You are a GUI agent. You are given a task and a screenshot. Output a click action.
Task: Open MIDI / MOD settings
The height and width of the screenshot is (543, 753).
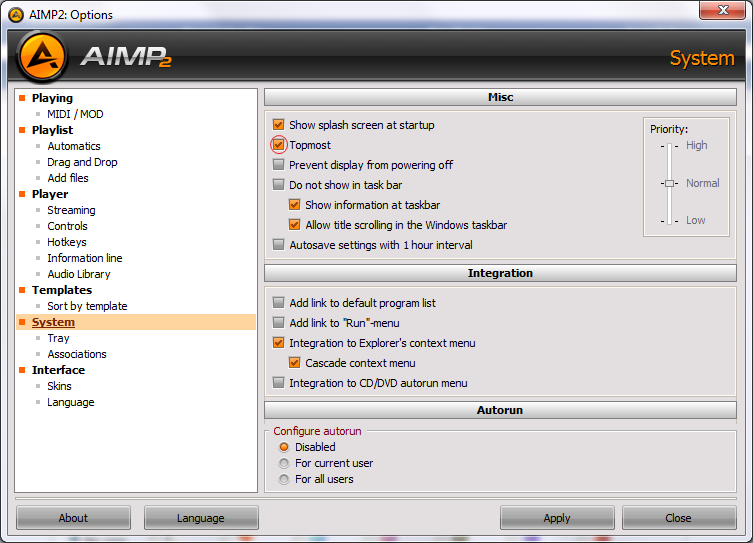[75, 114]
